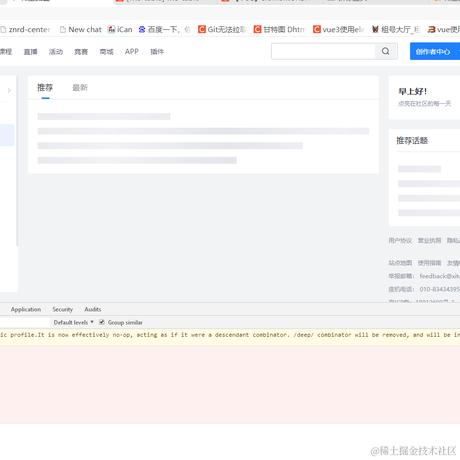Open the 插件 navigation item
The width and height of the screenshot is (460, 460).
[x=157, y=52]
